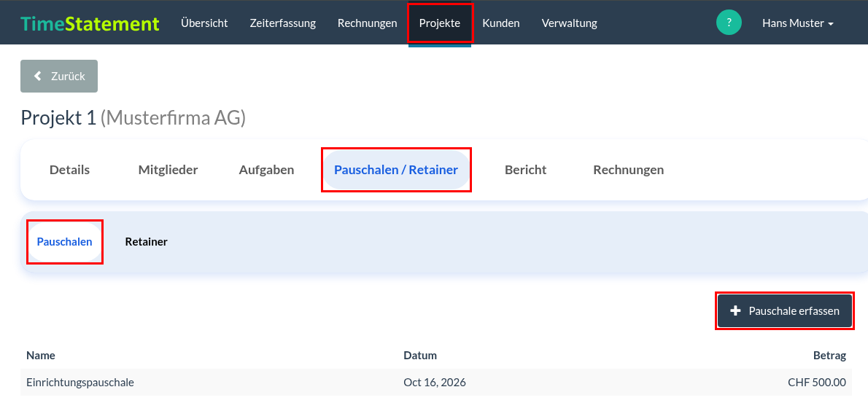Viewport: 868px width, 411px height.
Task: Open Zeiterfassung in the navigation bar
Action: pyautogui.click(x=283, y=23)
